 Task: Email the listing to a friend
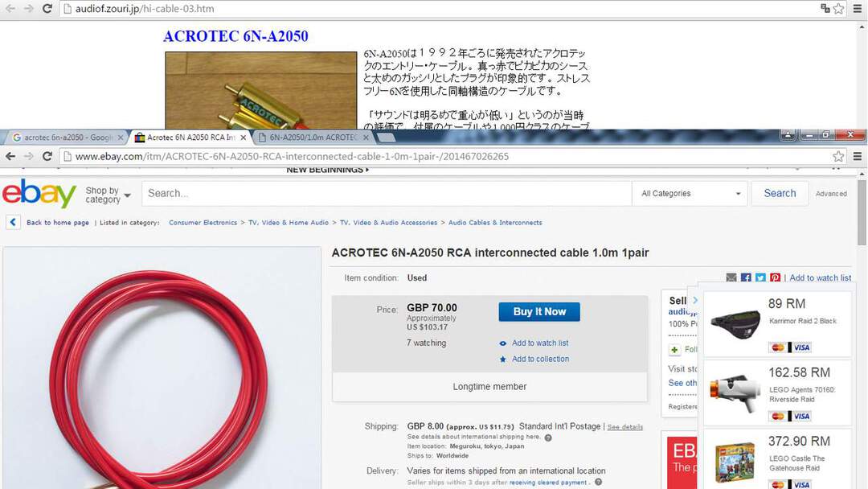tap(731, 278)
